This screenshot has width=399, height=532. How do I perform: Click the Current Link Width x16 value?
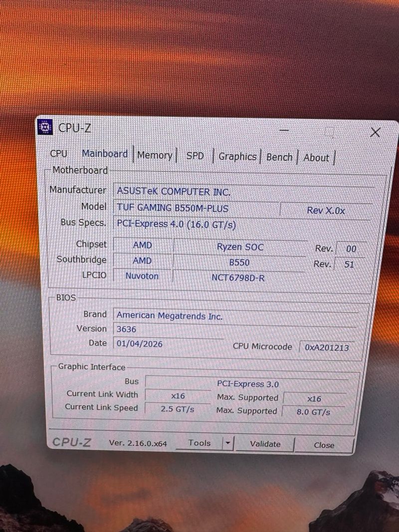pyautogui.click(x=178, y=395)
